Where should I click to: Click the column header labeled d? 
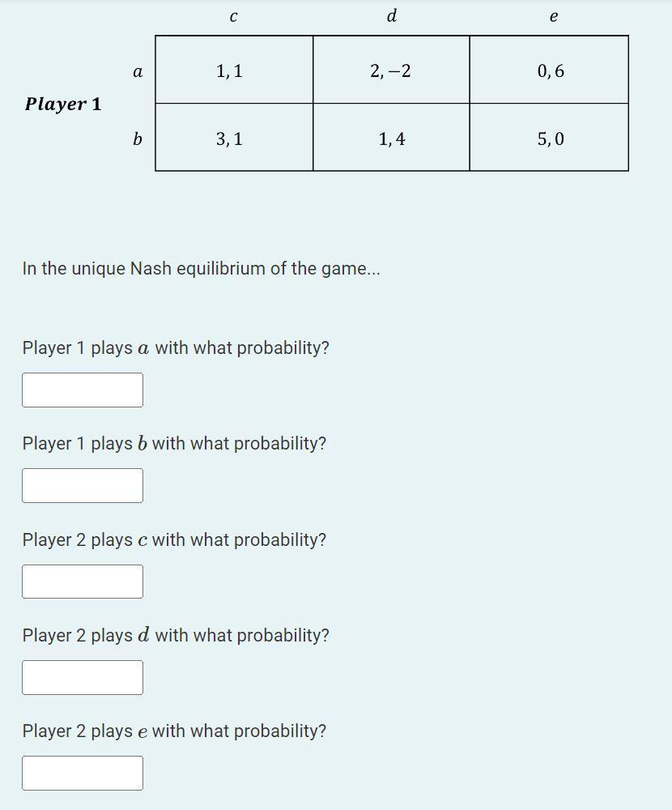[x=391, y=16]
